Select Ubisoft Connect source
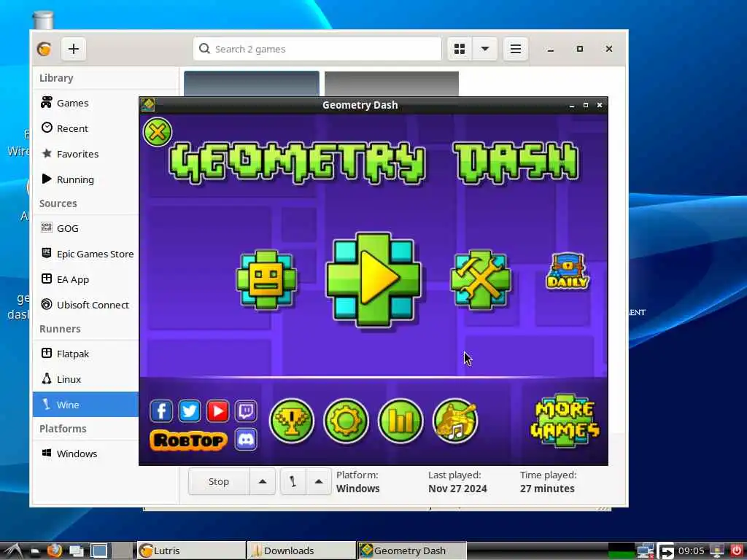The height and width of the screenshot is (560, 747). [86, 305]
